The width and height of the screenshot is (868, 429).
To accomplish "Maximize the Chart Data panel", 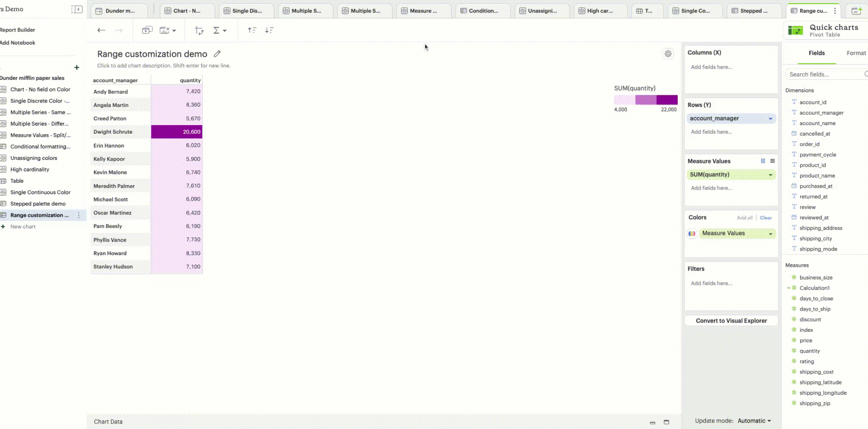I will point(666,422).
